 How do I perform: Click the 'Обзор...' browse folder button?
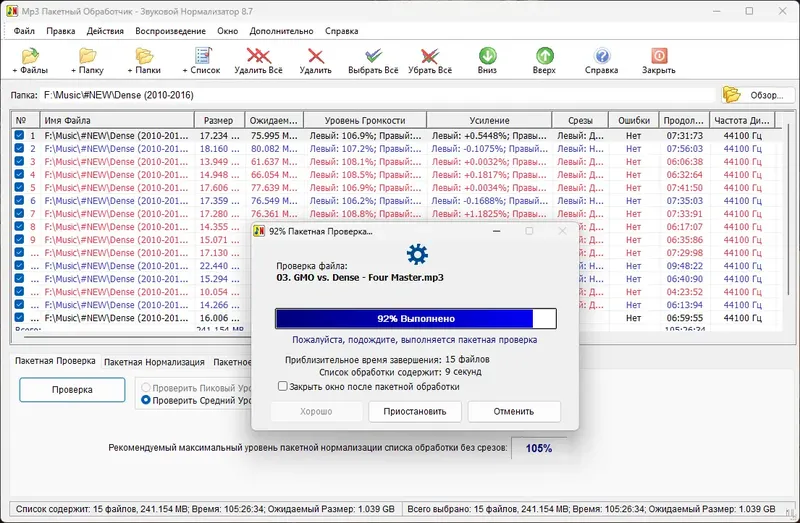(x=758, y=95)
